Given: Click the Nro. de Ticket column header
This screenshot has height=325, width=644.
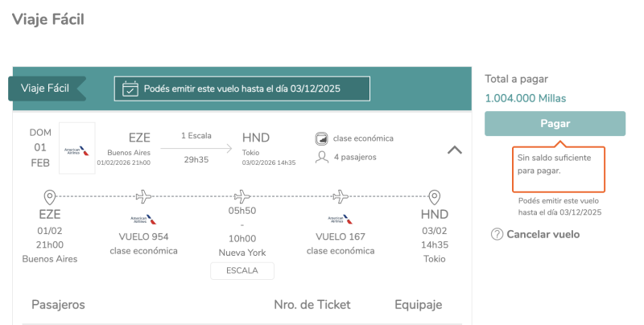Looking at the screenshot, I should click(312, 305).
